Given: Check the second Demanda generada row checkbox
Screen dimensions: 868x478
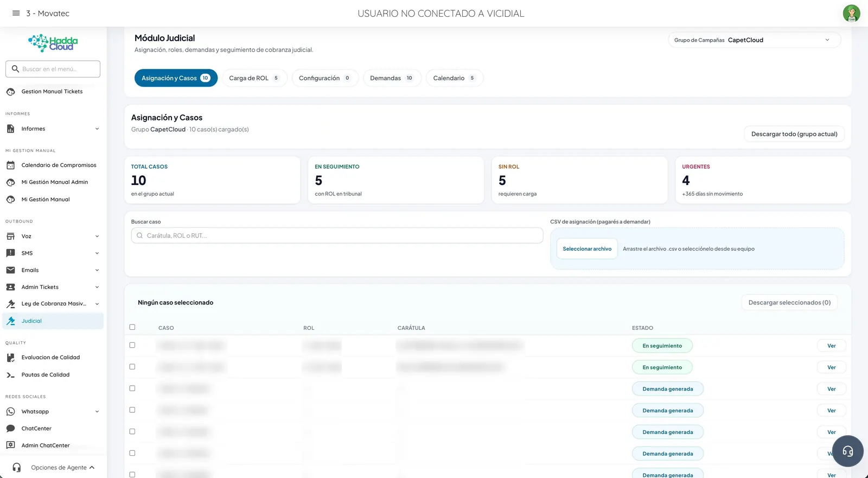Looking at the screenshot, I should [x=132, y=410].
